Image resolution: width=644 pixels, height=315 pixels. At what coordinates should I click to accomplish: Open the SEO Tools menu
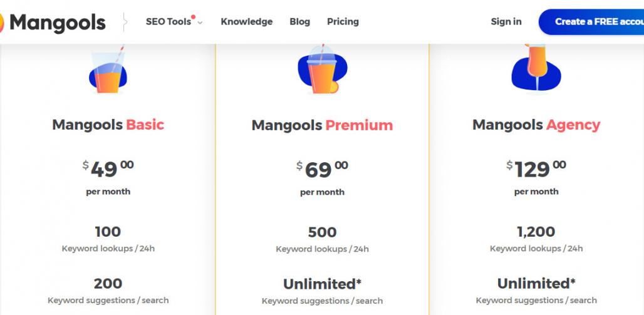169,22
